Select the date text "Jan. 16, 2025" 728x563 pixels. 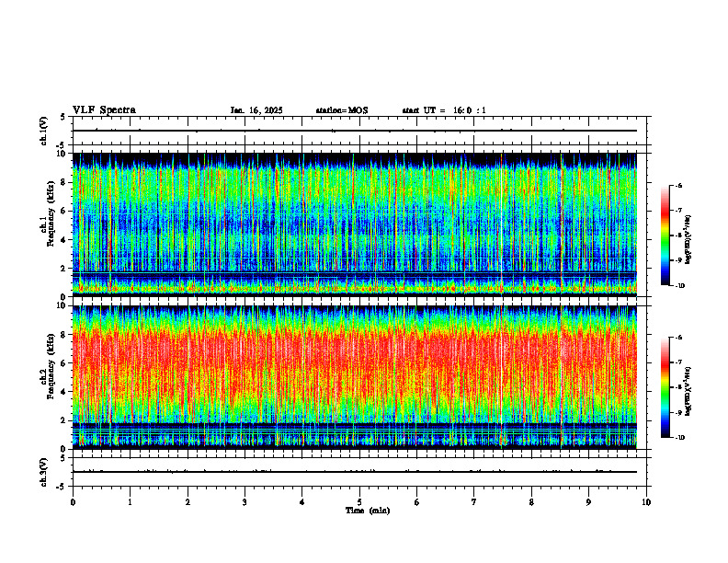[x=256, y=110]
